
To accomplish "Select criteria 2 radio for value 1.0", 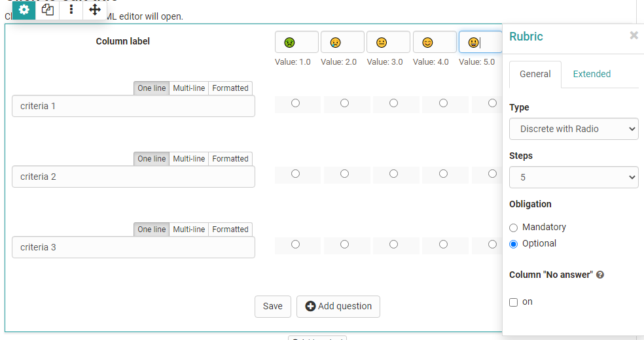I will pyautogui.click(x=295, y=173).
